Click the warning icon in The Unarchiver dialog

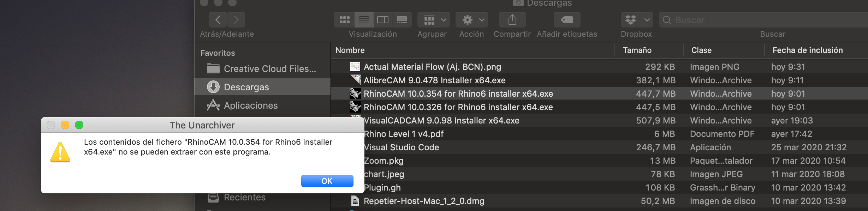60,152
